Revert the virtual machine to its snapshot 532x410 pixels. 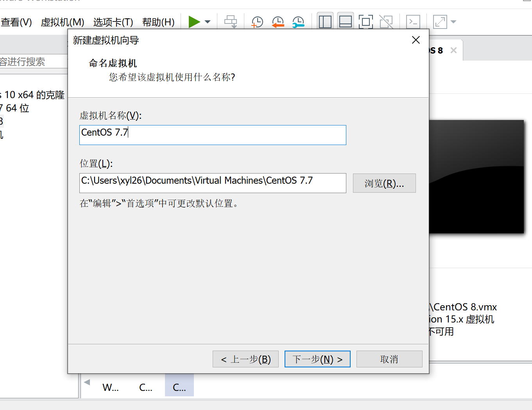(278, 22)
